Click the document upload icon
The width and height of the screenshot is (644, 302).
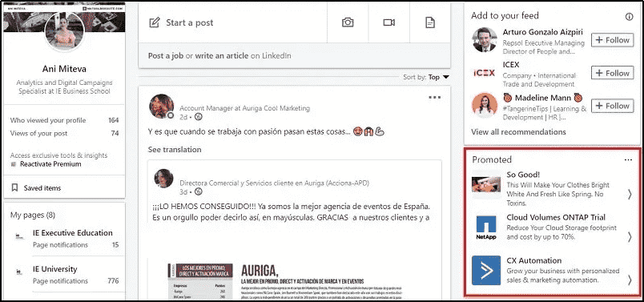[430, 22]
